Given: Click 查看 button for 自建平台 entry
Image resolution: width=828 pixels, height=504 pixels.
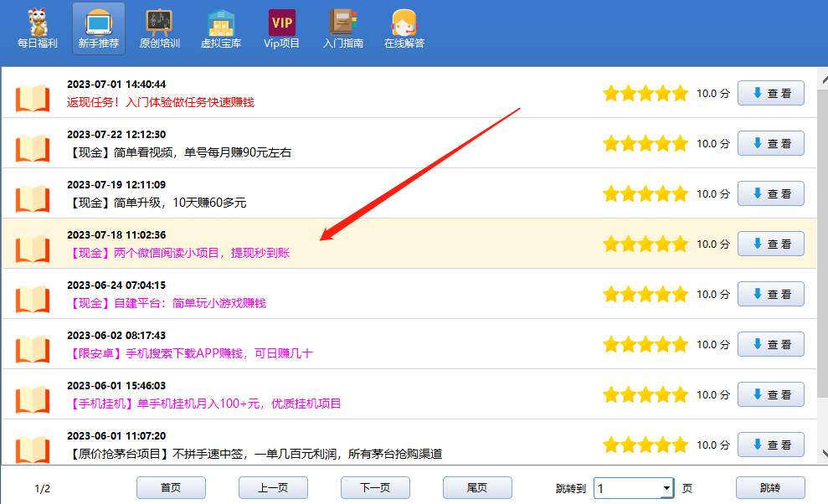Looking at the screenshot, I should (x=771, y=294).
